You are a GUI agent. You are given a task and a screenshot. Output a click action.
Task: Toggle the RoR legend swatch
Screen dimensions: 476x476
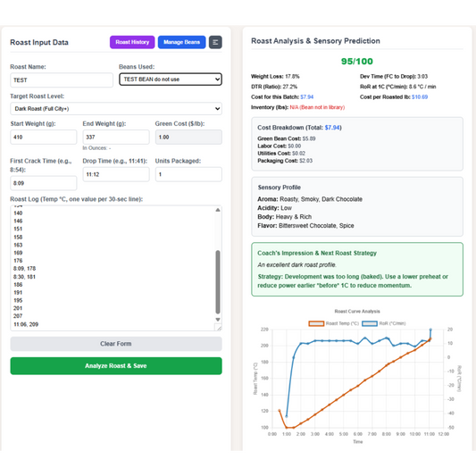[x=370, y=323]
